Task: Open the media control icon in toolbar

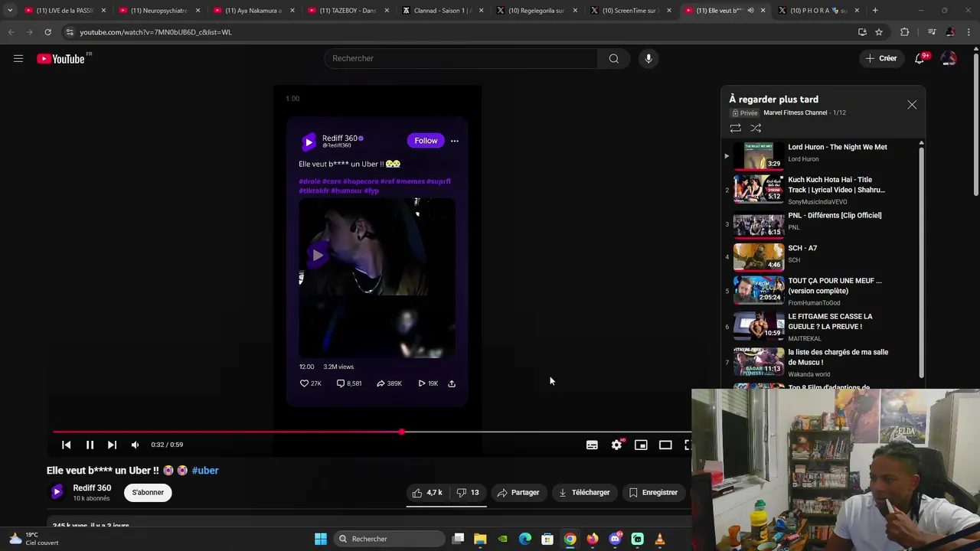Action: tap(931, 32)
